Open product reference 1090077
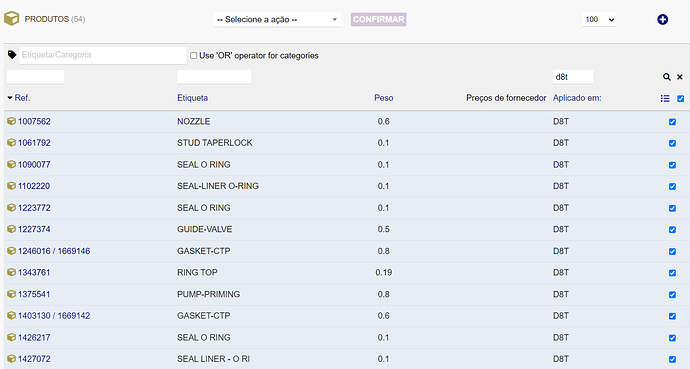The height and width of the screenshot is (369, 690). 34,164
